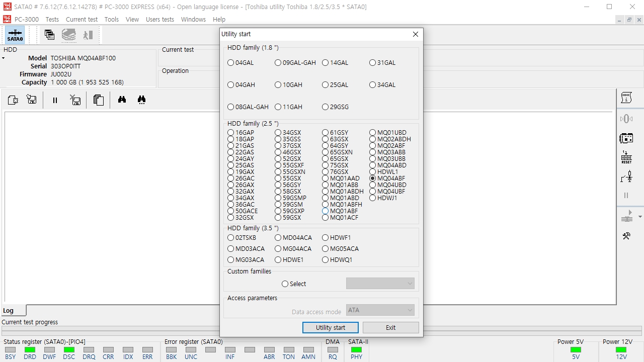Click the binoculars search icon
This screenshot has width=644, height=362.
[x=122, y=100]
